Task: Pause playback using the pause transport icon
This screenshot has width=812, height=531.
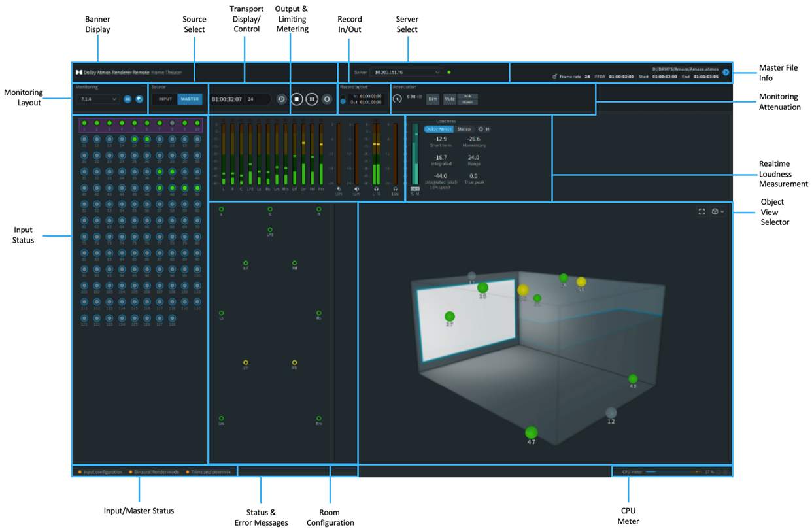Action: 311,99
